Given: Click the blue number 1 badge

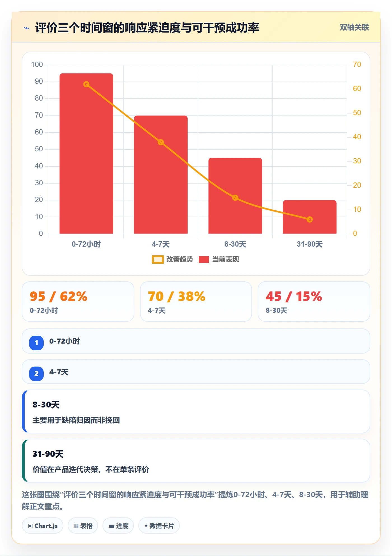Looking at the screenshot, I should [36, 343].
